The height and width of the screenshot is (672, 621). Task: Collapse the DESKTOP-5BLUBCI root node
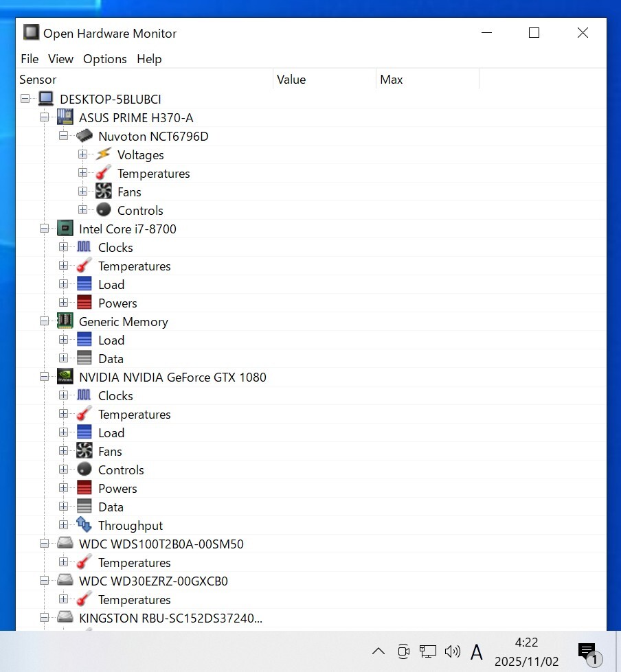point(25,99)
